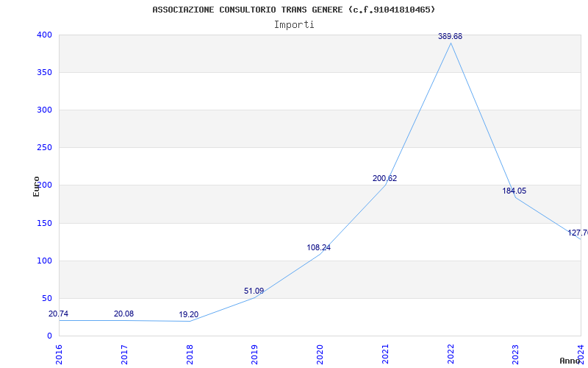Select the 51.09 data label
Image resolution: width=588 pixels, height=368 pixels.
pos(254,291)
